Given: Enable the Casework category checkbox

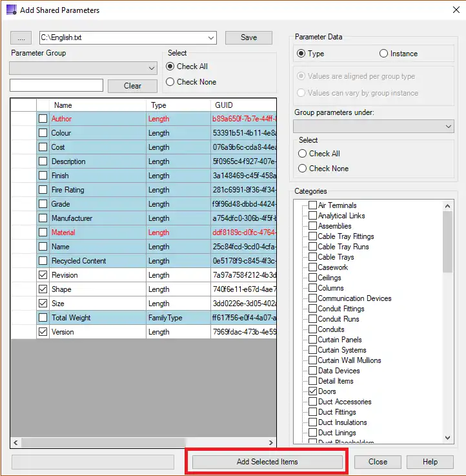Looking at the screenshot, I should (x=312, y=267).
